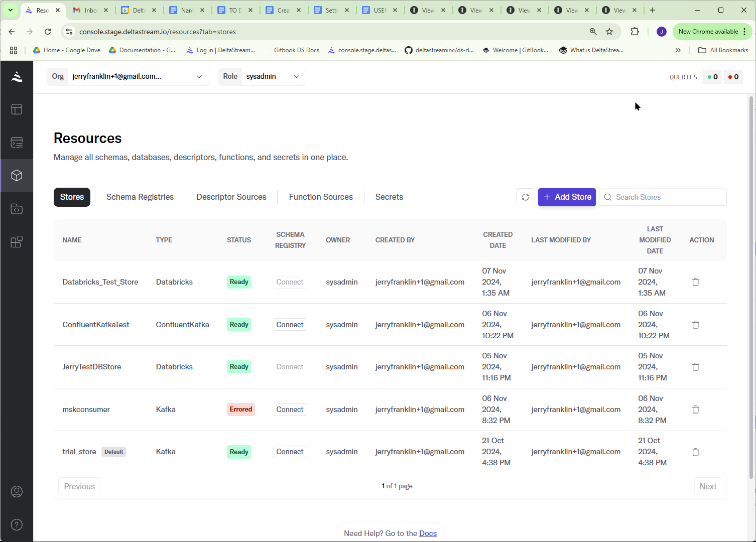The width and height of the screenshot is (756, 542).
Task: Click the browser address bar URL
Action: pyautogui.click(x=158, y=32)
